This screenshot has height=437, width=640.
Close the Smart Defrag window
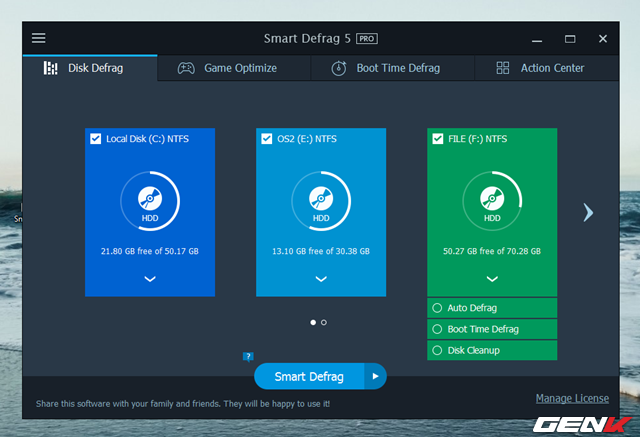(x=603, y=39)
